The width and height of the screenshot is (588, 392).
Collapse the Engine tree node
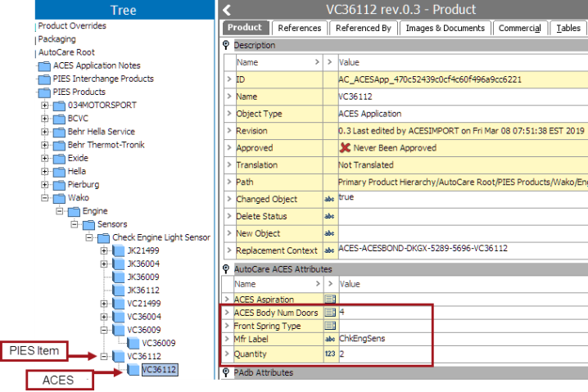(60, 211)
